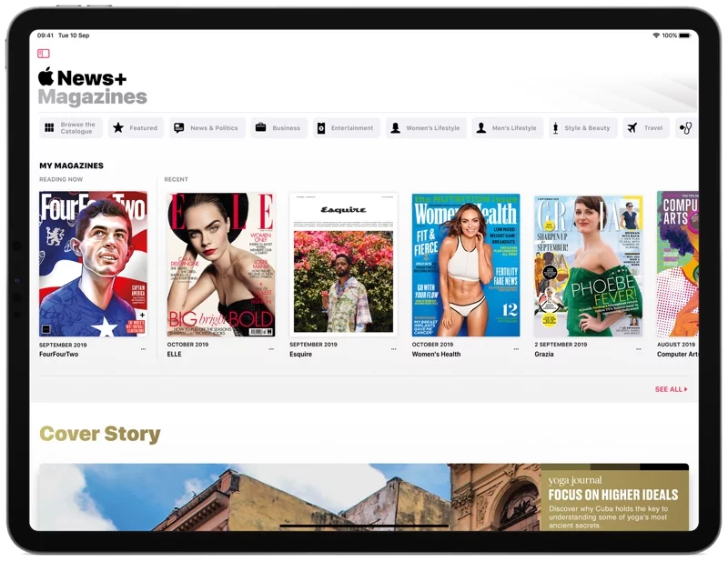Tap the Esquire title text
728x562 pixels.
click(300, 354)
